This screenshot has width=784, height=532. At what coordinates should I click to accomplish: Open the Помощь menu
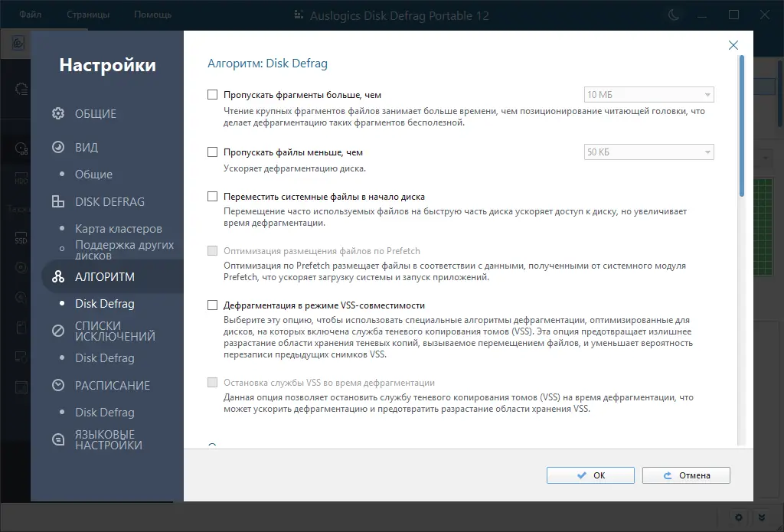152,14
